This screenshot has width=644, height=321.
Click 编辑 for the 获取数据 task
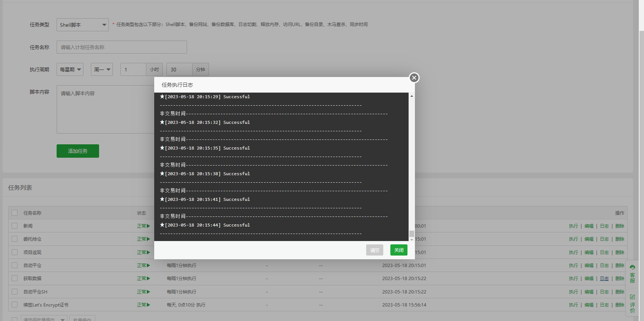(589, 279)
